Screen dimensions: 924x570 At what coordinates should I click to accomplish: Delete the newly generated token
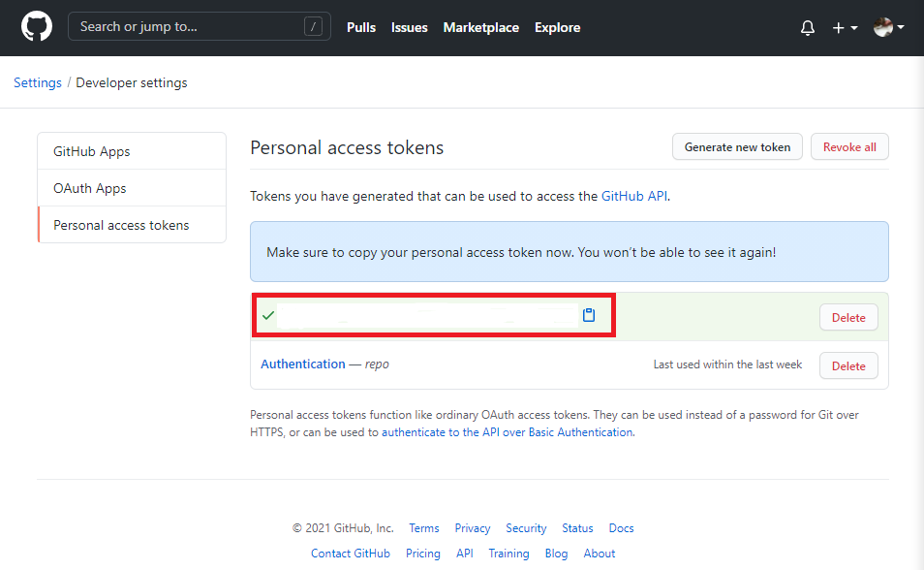pos(848,317)
